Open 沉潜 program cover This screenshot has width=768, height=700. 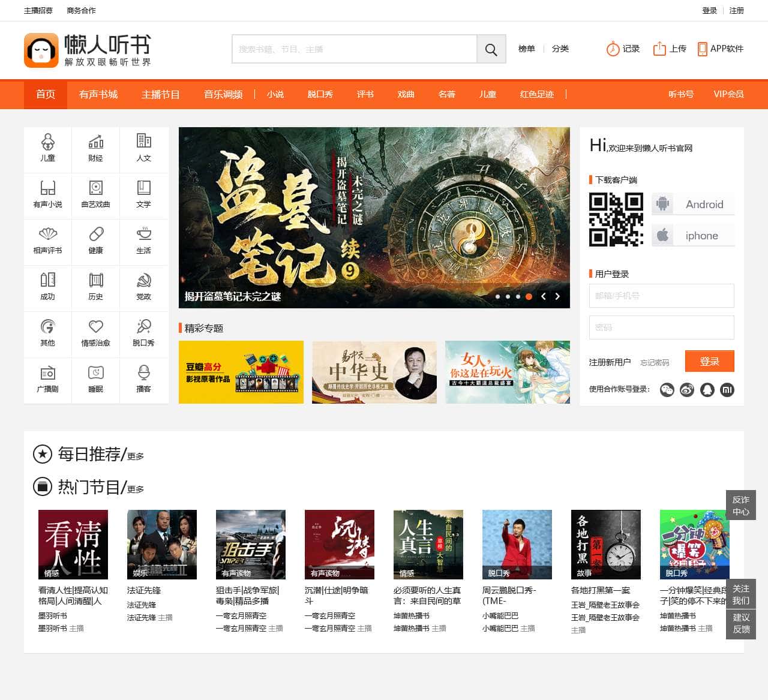[x=340, y=545]
